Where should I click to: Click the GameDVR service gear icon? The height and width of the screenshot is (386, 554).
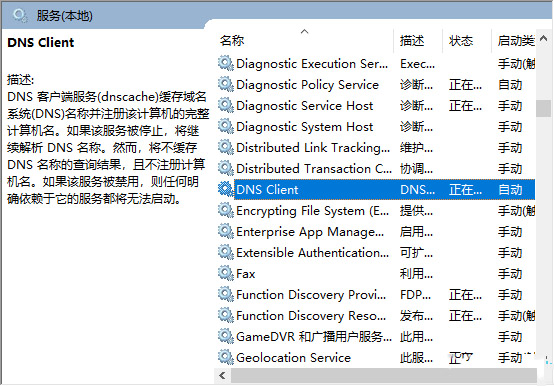225,336
